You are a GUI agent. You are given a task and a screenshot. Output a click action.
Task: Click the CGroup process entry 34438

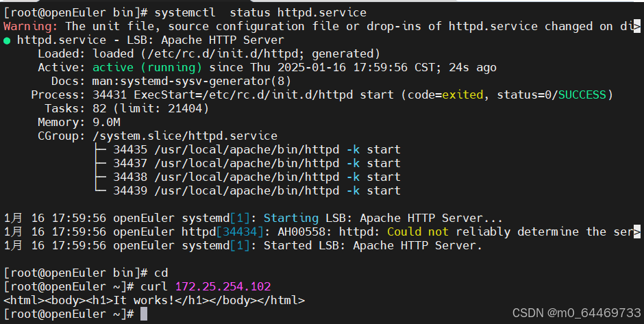click(257, 177)
